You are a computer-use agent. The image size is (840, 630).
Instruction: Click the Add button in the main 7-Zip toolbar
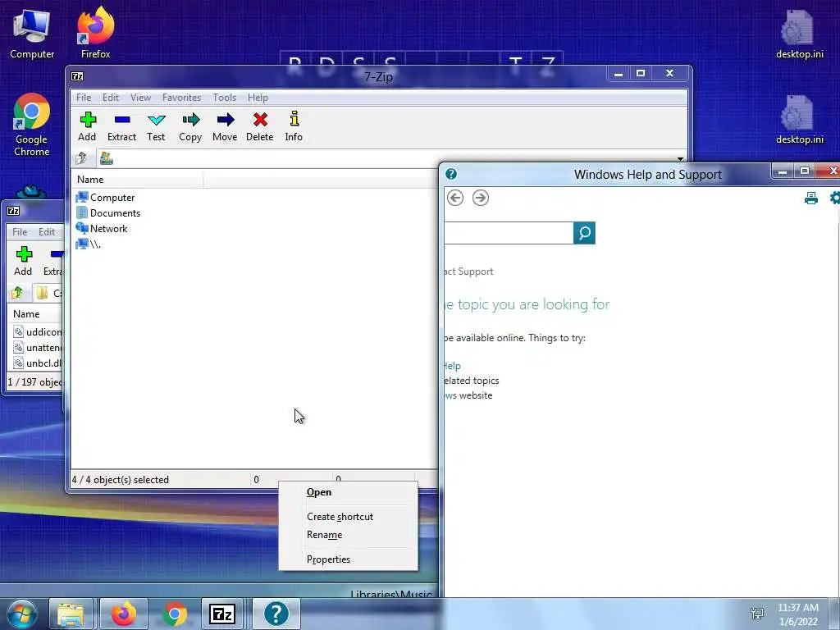pyautogui.click(x=87, y=126)
